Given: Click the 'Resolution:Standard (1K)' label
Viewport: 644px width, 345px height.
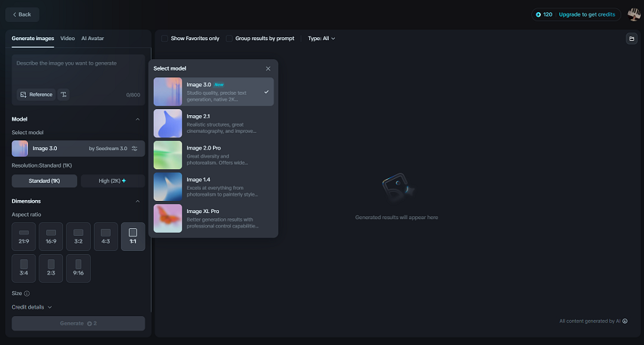Looking at the screenshot, I should 42,165.
